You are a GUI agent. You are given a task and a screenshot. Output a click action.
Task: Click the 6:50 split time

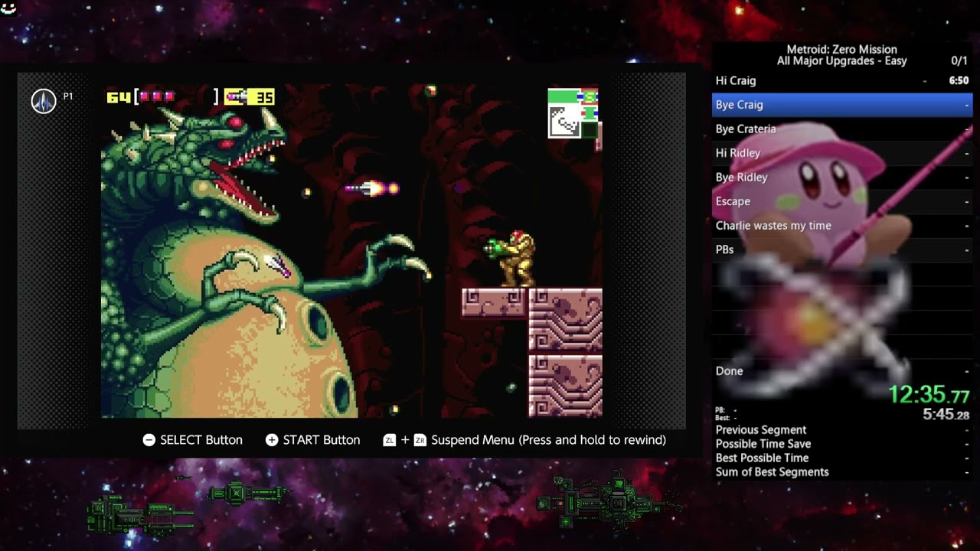[x=959, y=80]
